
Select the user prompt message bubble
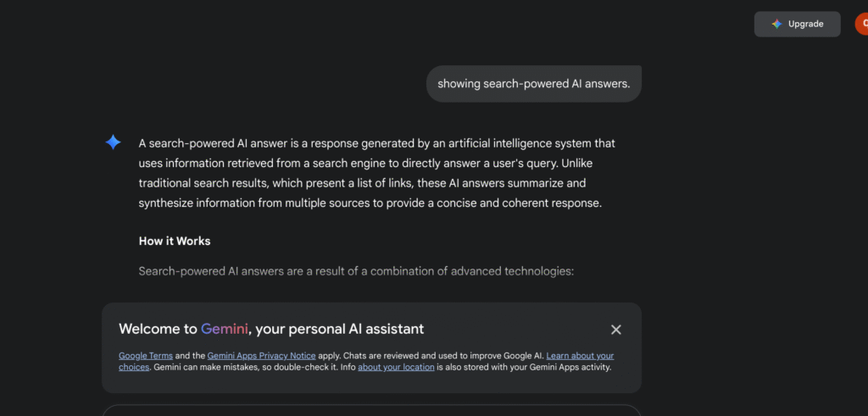click(x=533, y=84)
